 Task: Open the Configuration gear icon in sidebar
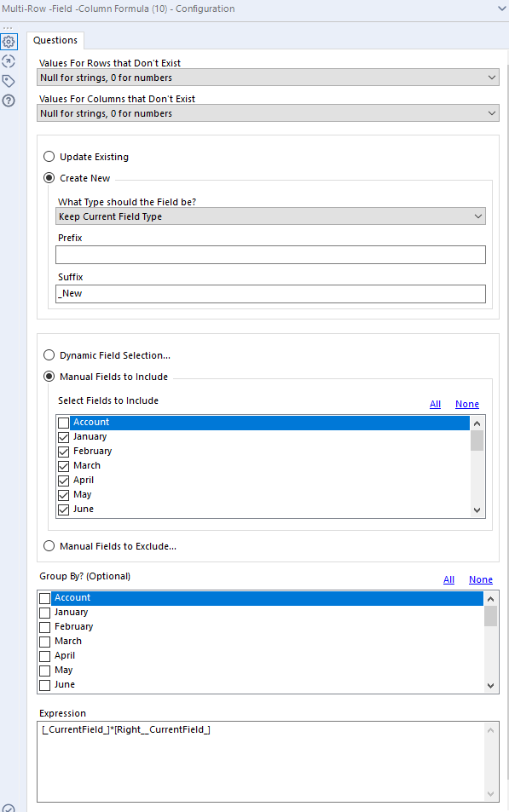click(x=9, y=42)
